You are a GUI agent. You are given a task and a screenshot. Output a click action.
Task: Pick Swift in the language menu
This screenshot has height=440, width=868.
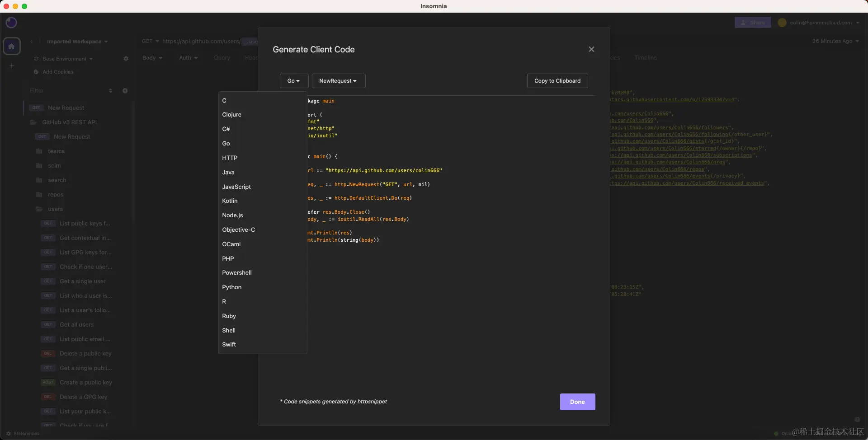click(x=263, y=345)
